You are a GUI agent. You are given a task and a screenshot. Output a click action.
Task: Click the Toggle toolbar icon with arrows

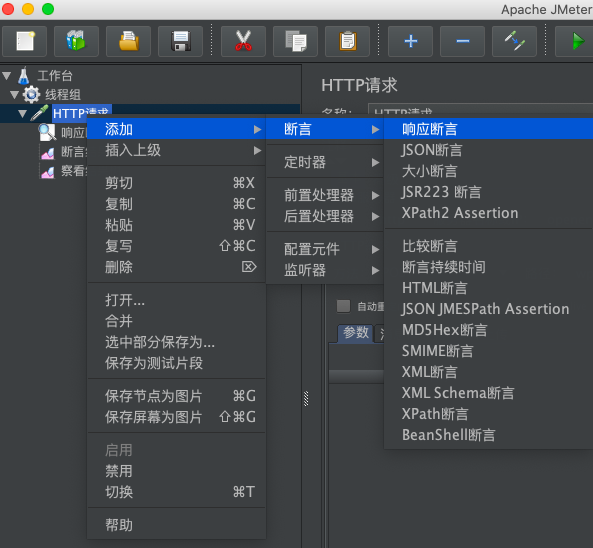tap(514, 41)
